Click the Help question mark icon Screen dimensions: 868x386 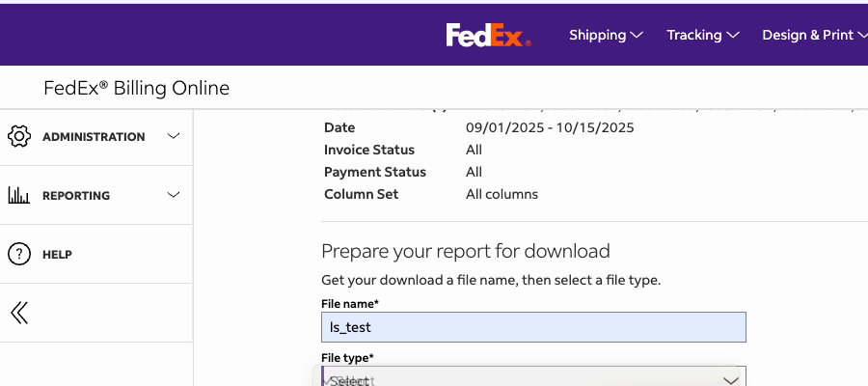[19, 254]
